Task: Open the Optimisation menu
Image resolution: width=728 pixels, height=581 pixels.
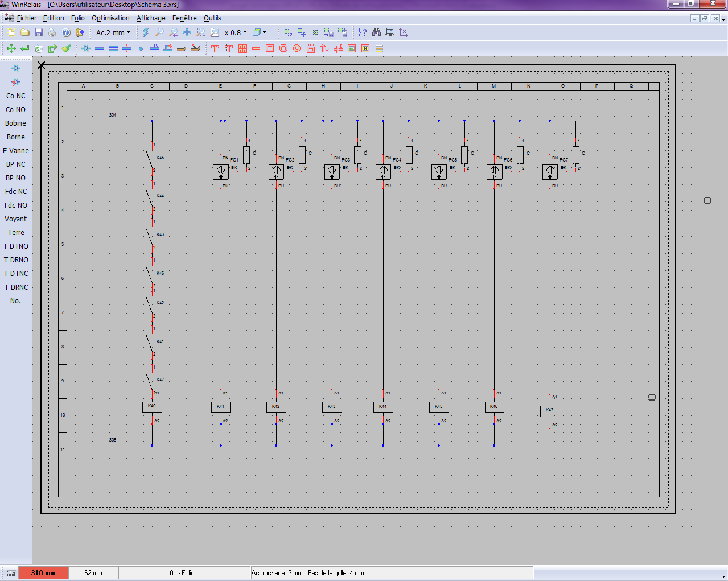Action: click(x=110, y=18)
